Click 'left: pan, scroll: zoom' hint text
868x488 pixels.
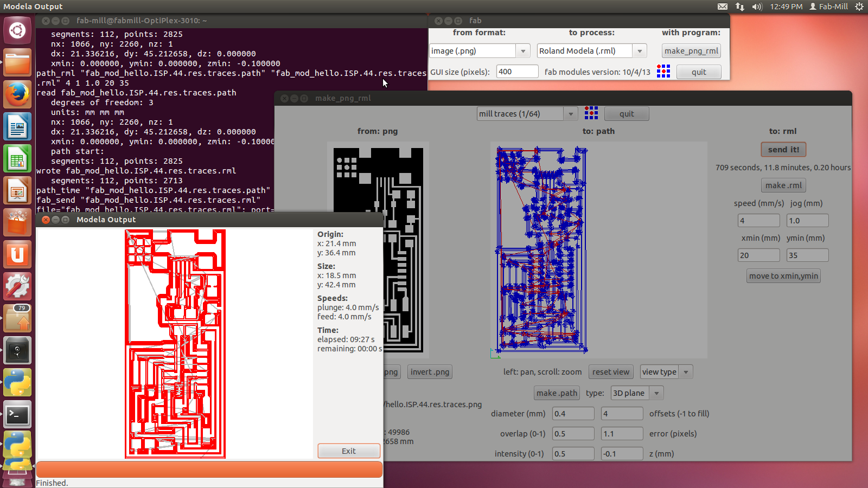click(x=542, y=372)
